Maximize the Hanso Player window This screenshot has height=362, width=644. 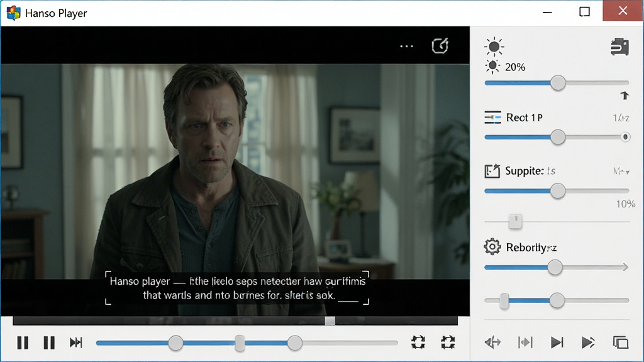tap(584, 12)
